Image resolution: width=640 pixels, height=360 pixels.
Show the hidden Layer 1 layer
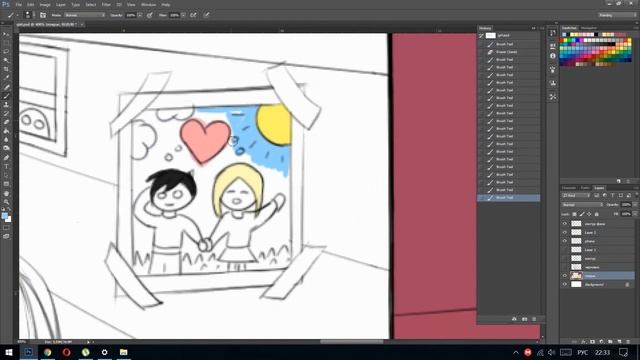pos(565,249)
